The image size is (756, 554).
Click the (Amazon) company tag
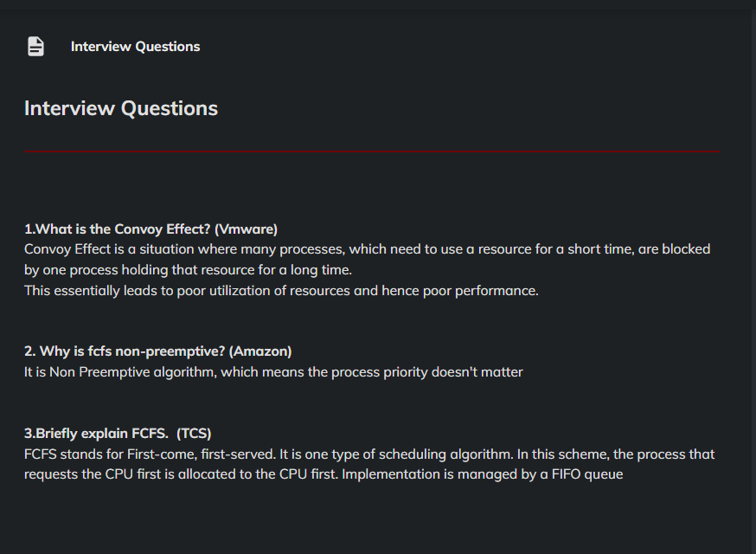click(260, 351)
